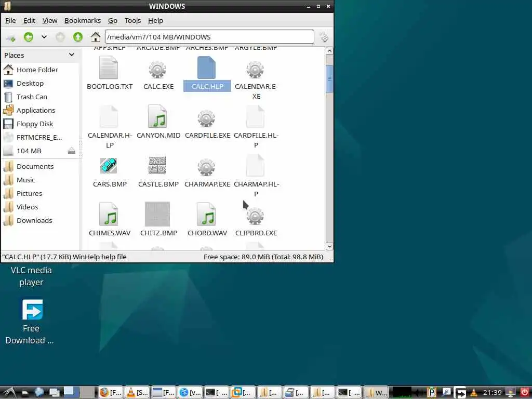The height and width of the screenshot is (399, 532).
Task: Open the Bookmarks menu
Action: click(x=83, y=21)
